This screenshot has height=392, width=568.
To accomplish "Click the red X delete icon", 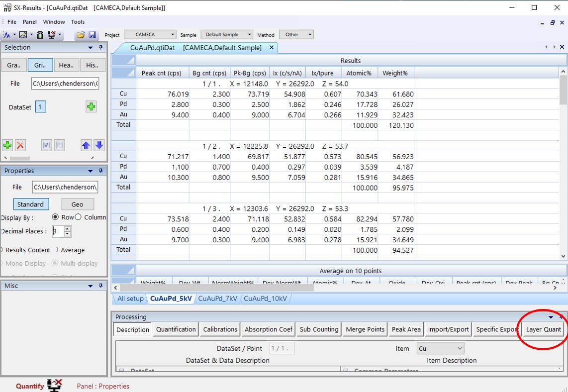I will pyautogui.click(x=20, y=145).
